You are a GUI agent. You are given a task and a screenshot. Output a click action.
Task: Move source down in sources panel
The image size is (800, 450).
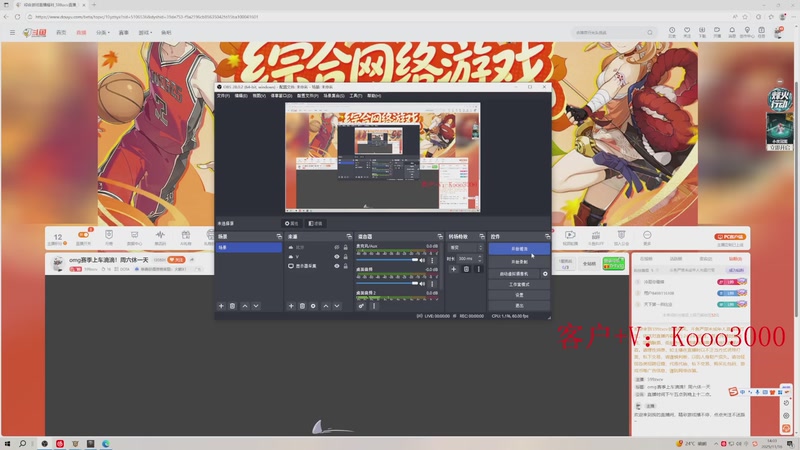tap(337, 306)
